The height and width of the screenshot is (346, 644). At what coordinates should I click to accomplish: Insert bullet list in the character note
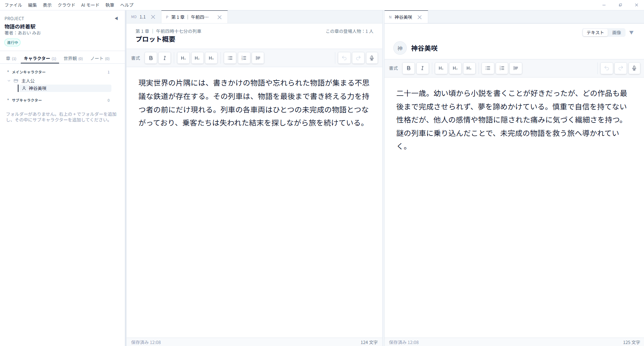488,68
